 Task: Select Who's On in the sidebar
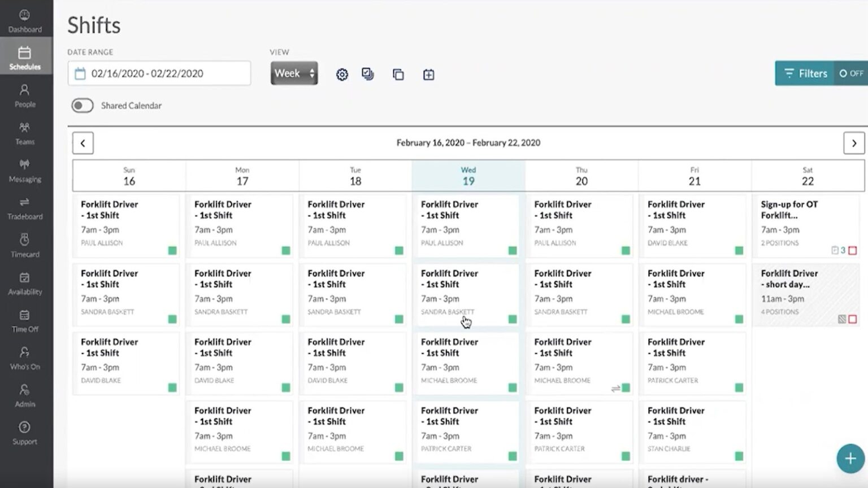point(24,359)
